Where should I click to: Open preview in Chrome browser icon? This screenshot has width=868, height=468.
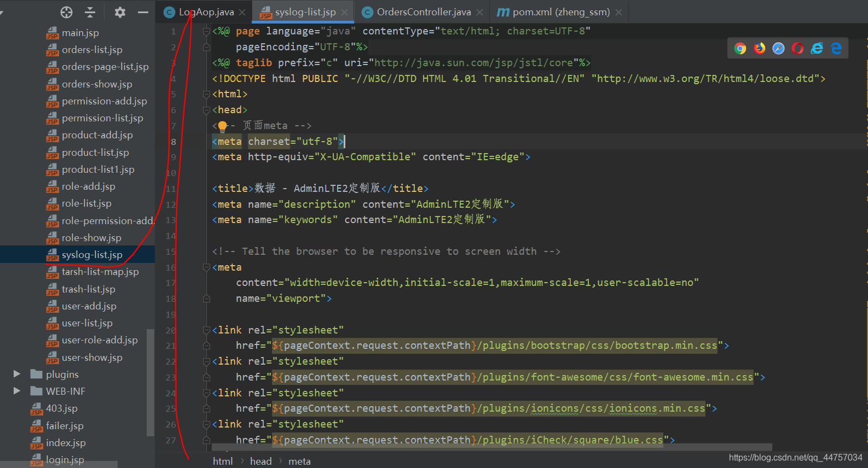pyautogui.click(x=740, y=49)
